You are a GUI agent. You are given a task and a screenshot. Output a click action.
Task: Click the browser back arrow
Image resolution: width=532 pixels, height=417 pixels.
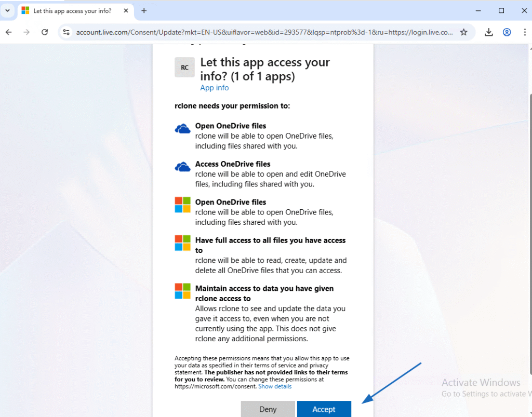[x=9, y=32]
